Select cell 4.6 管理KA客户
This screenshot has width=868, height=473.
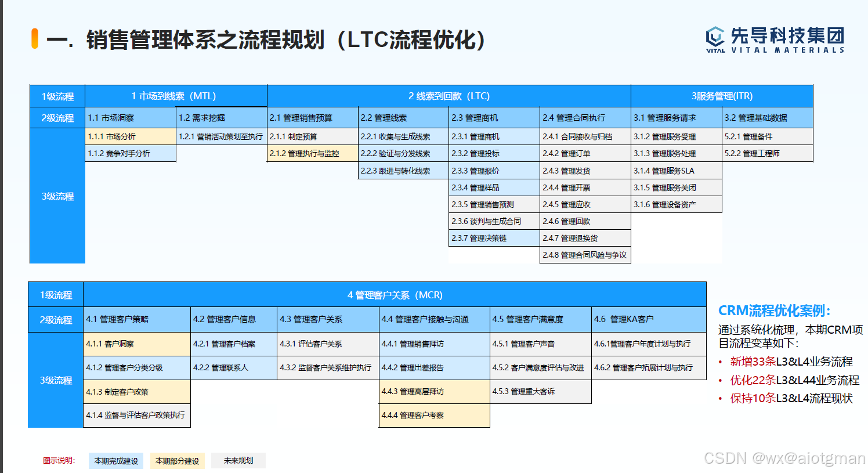[x=649, y=319]
